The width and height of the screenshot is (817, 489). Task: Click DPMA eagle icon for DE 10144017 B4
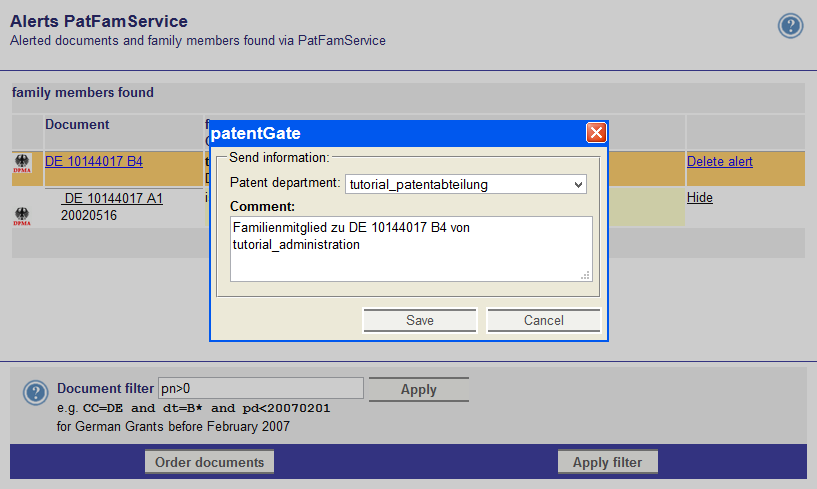point(22,163)
